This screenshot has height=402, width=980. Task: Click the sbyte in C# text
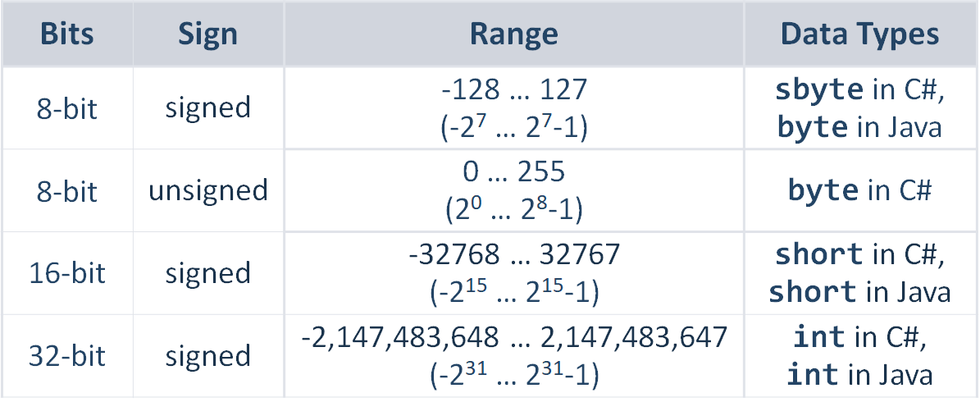tap(859, 90)
